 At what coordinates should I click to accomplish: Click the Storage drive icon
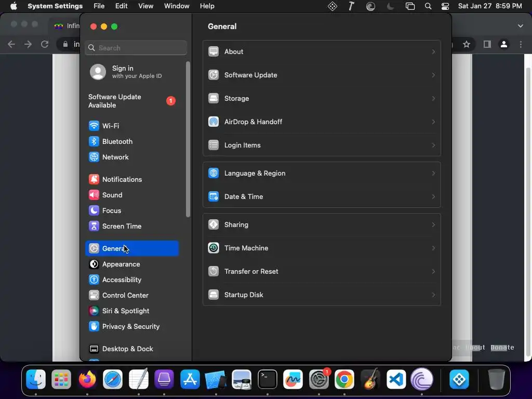point(214,98)
